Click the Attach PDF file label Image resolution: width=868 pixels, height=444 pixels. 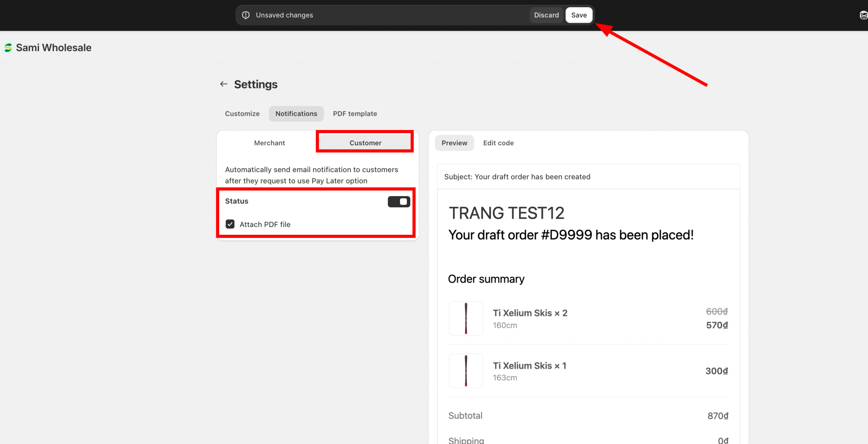click(265, 225)
